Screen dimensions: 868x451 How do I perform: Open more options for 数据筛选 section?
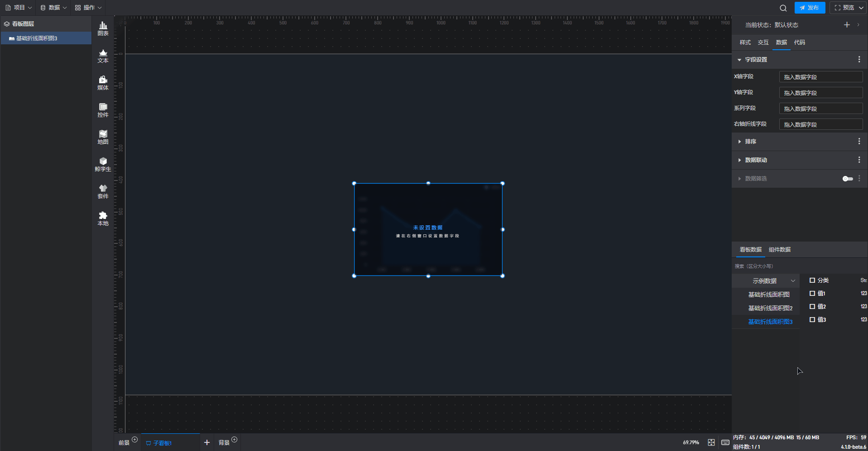pyautogui.click(x=859, y=179)
